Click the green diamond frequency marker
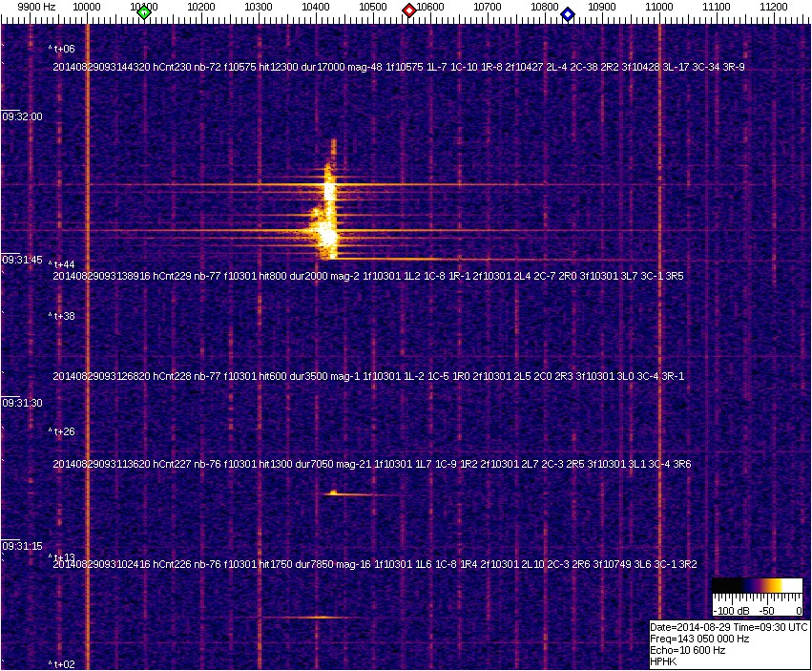The width and height of the screenshot is (812, 671). (144, 11)
